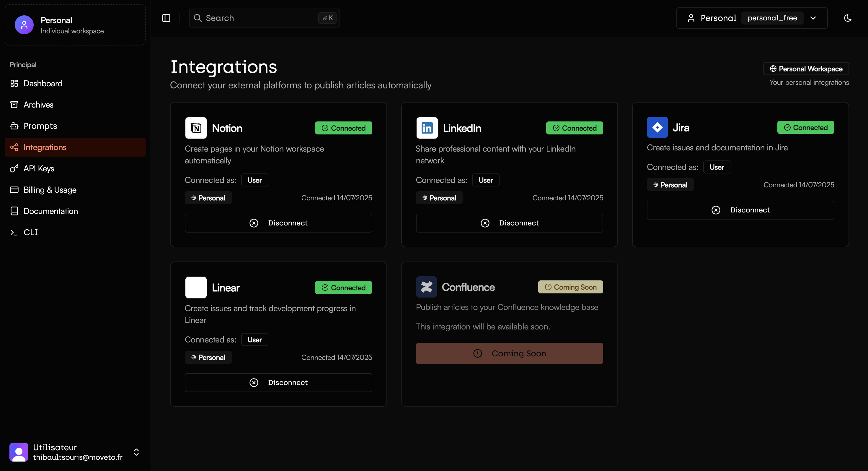
Task: Click the user icon in the top workspace selector
Action: coord(691,18)
